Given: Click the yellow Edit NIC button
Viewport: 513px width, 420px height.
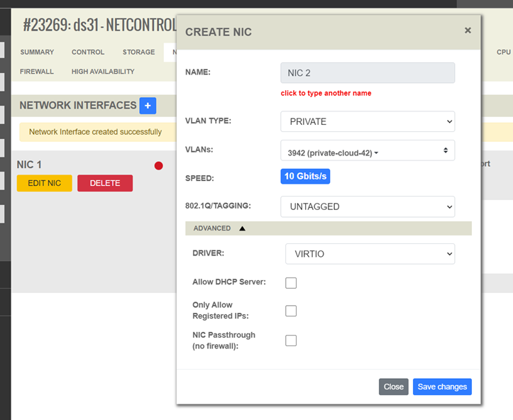Looking at the screenshot, I should [x=45, y=183].
